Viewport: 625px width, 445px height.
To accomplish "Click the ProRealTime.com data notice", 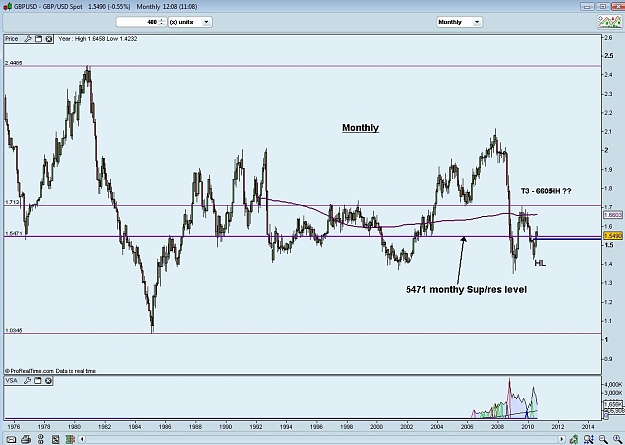I will tap(50, 371).
